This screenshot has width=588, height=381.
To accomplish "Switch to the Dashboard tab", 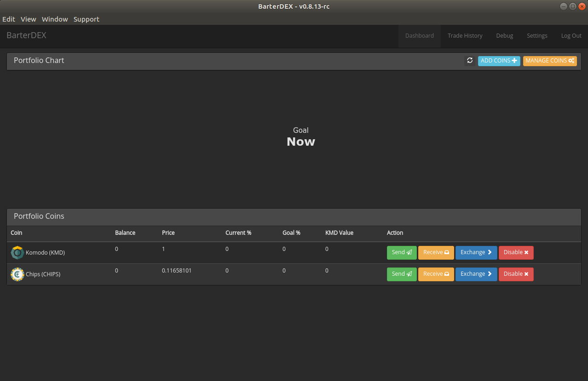I will click(420, 36).
